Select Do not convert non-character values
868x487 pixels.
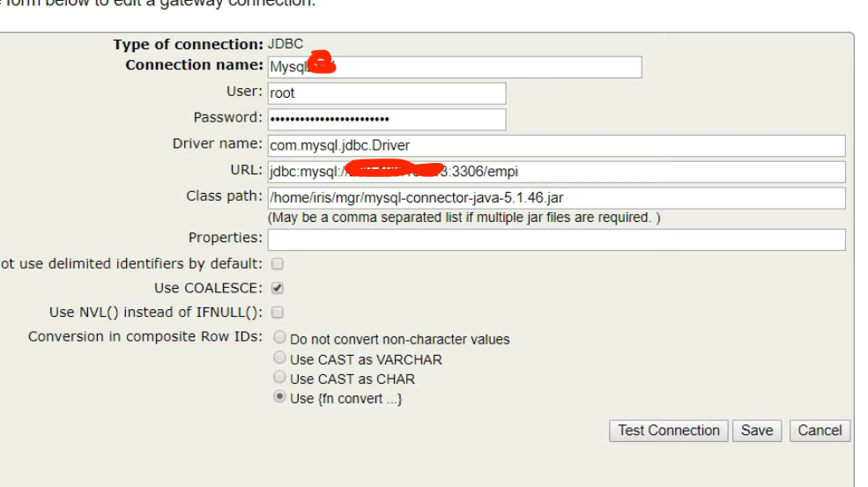(x=280, y=337)
